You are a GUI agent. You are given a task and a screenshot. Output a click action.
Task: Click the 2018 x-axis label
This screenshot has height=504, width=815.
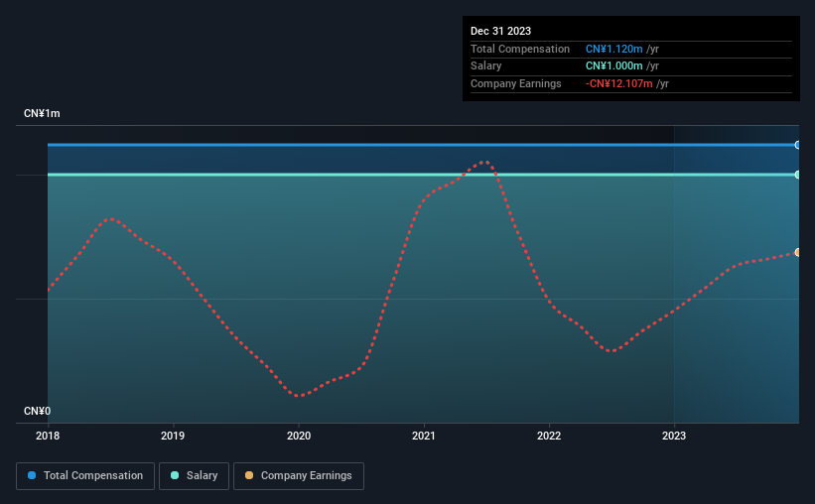point(48,436)
